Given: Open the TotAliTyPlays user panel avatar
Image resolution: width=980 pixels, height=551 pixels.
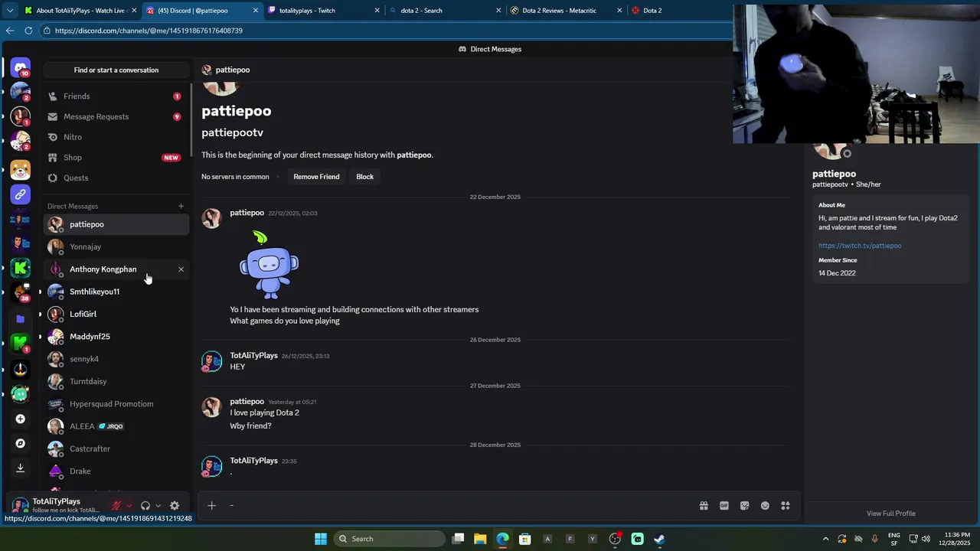Looking at the screenshot, I should (x=20, y=505).
